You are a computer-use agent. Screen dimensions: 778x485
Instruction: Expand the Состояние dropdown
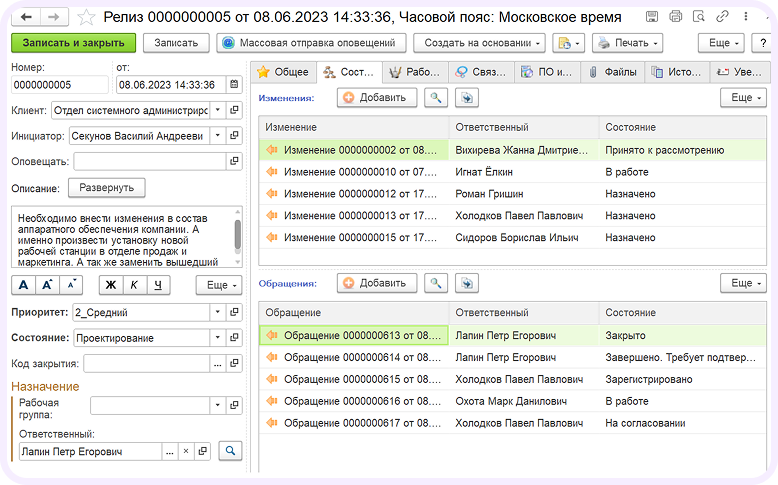click(x=218, y=338)
